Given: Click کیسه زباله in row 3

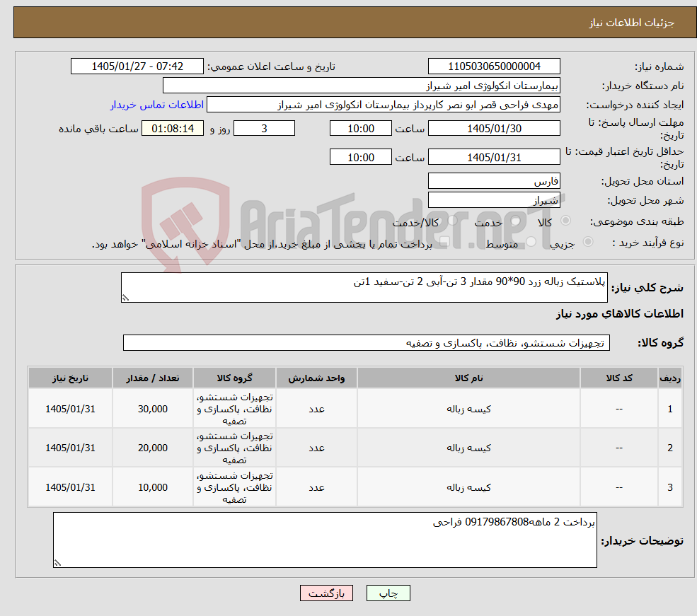Looking at the screenshot, I should tap(468, 487).
